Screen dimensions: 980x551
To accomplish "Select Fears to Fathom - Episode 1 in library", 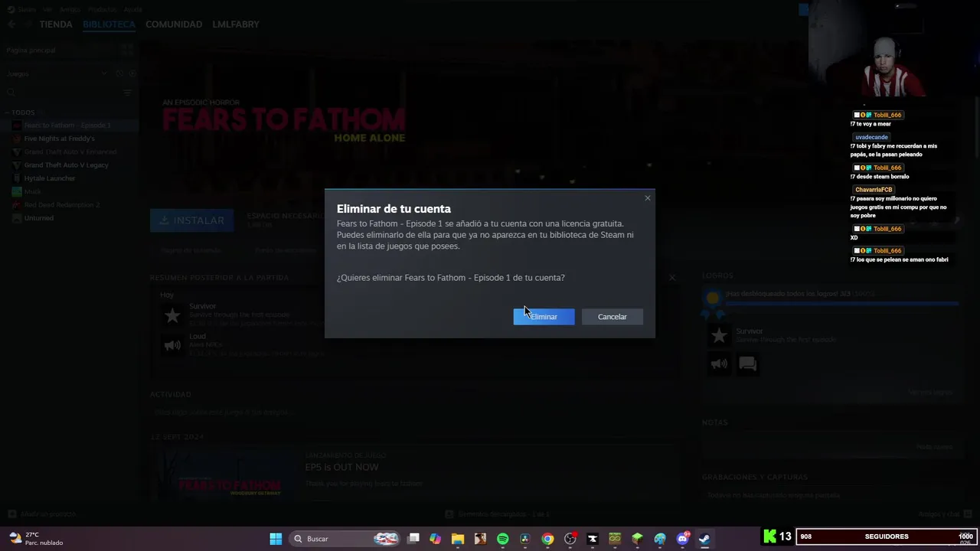I will [x=69, y=126].
